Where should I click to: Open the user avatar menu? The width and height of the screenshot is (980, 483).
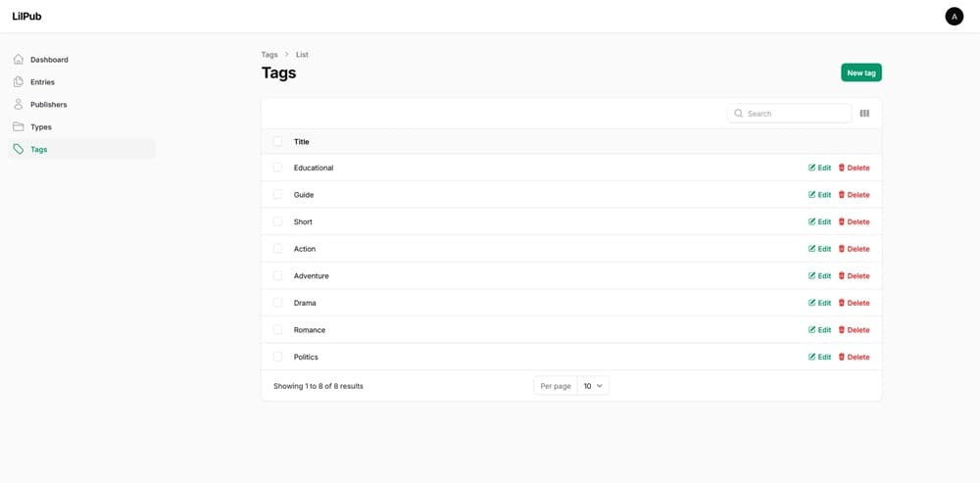(954, 17)
